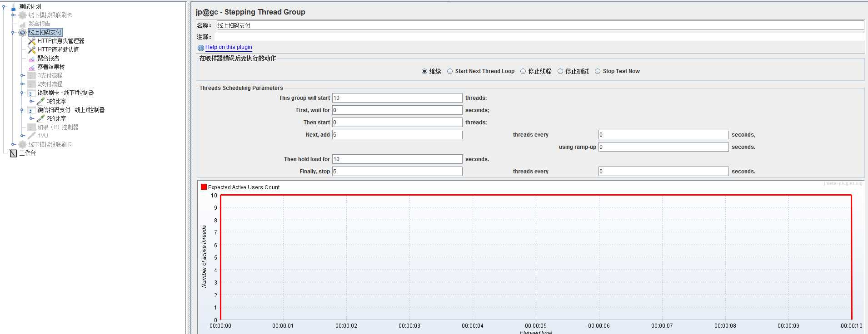Expand the 1VU node
868x334 pixels.
click(23, 136)
